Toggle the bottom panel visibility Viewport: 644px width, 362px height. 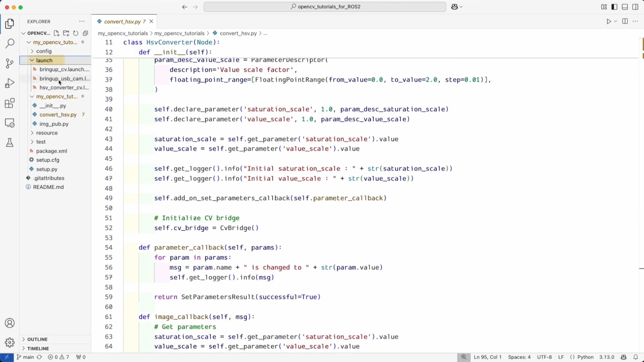click(x=625, y=7)
